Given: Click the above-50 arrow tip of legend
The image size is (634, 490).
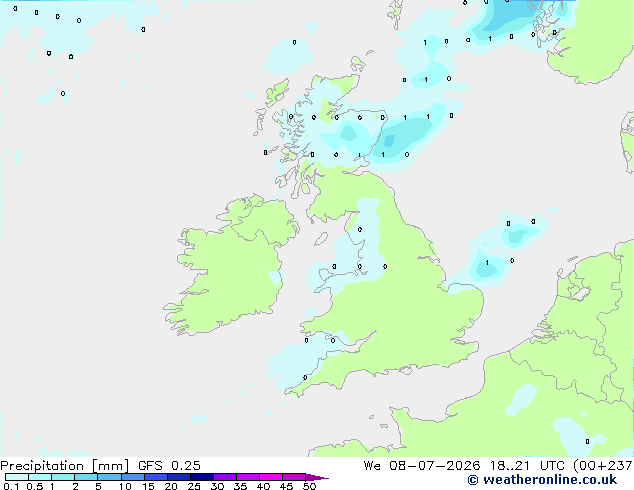Looking at the screenshot, I should coord(317,477).
